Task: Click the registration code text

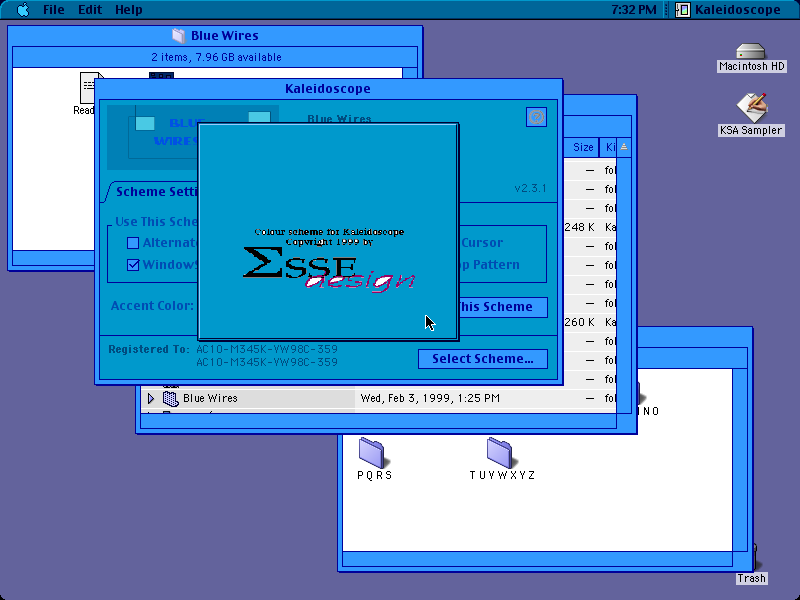Action: click(x=267, y=356)
